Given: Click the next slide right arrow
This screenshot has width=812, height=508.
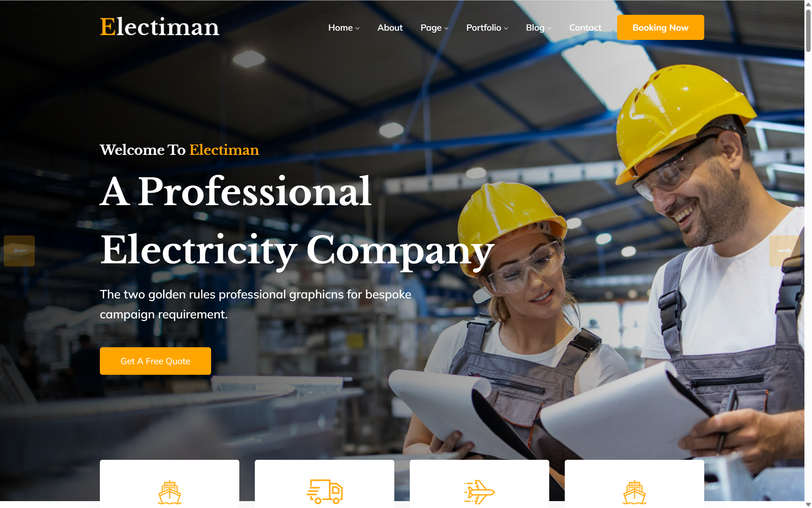Looking at the screenshot, I should click(x=784, y=251).
